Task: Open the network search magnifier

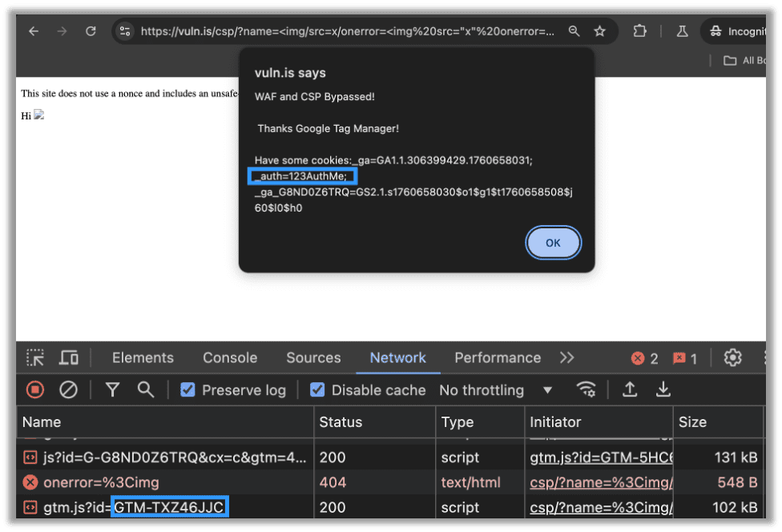Action: click(144, 390)
